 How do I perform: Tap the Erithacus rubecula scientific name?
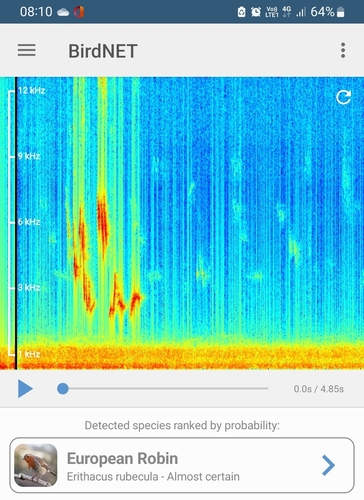[112, 477]
